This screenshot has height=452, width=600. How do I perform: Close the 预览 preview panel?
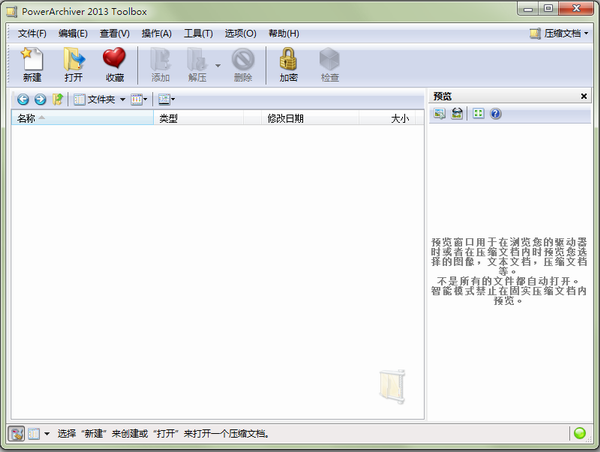[584, 96]
